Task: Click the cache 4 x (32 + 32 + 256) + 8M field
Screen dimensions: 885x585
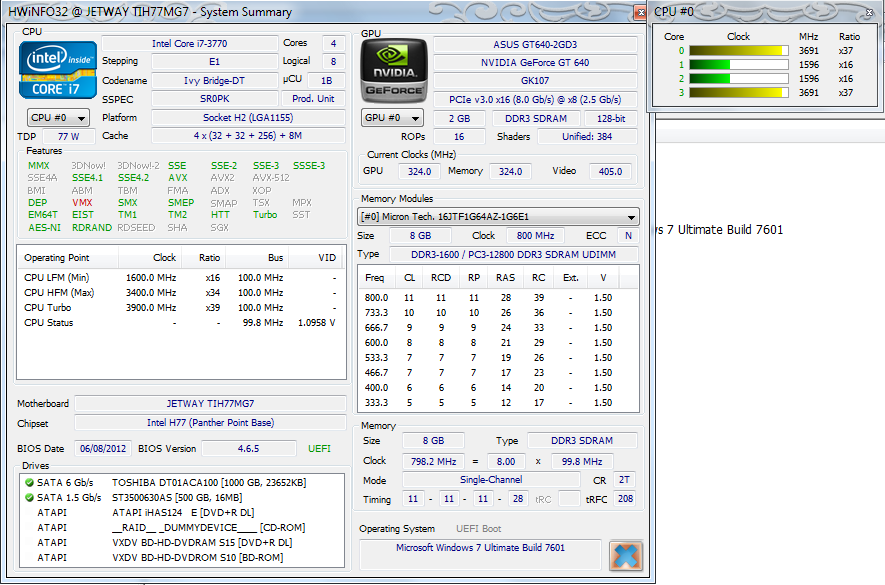Action: tap(248, 136)
